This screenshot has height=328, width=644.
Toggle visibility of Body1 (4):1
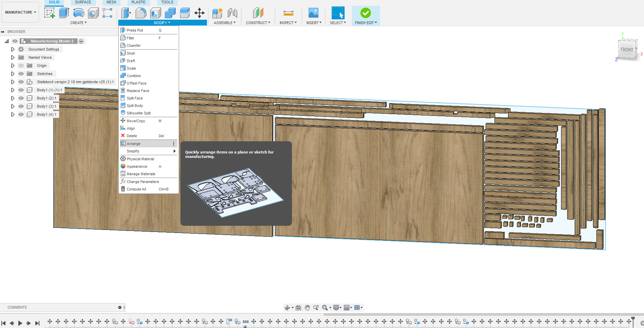coord(21,114)
